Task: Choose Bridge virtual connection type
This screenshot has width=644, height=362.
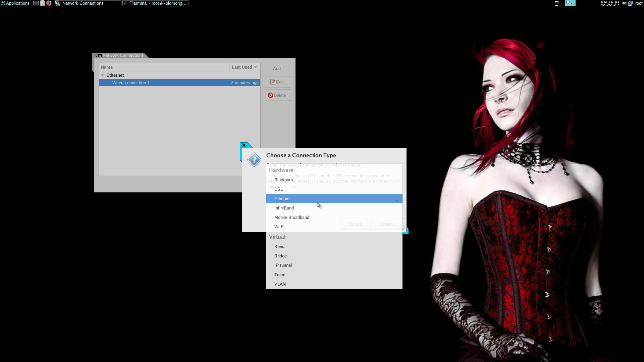Action: (334, 256)
